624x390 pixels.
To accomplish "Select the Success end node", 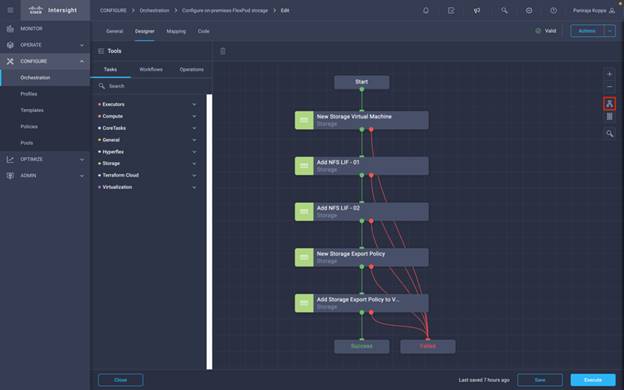I will click(x=362, y=346).
